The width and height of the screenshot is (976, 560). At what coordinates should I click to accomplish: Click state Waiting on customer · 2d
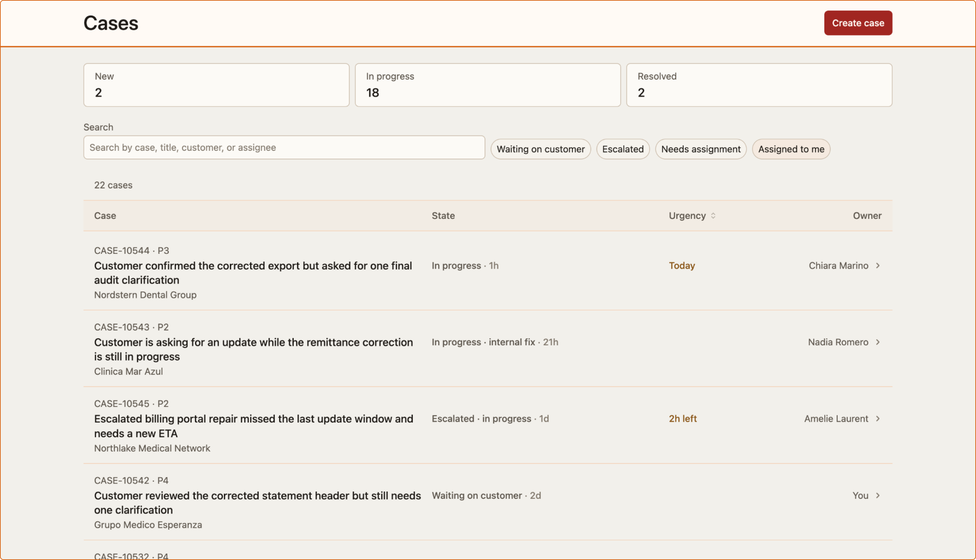coord(486,496)
